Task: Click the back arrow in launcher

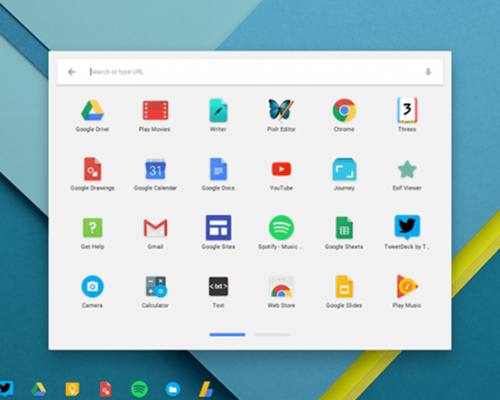Action: click(x=72, y=72)
